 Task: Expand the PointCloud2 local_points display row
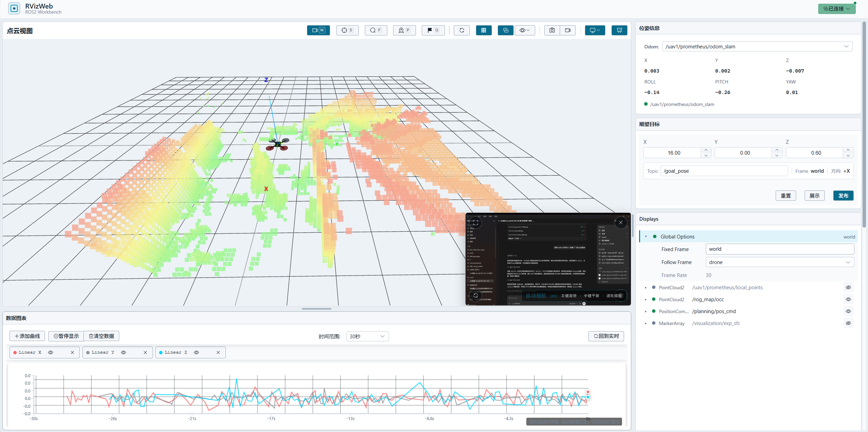pyautogui.click(x=646, y=288)
